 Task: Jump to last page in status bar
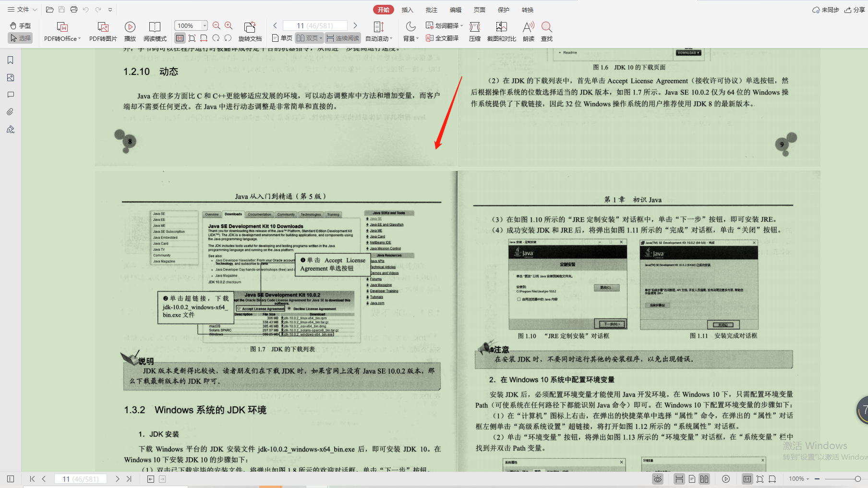pos(129,479)
